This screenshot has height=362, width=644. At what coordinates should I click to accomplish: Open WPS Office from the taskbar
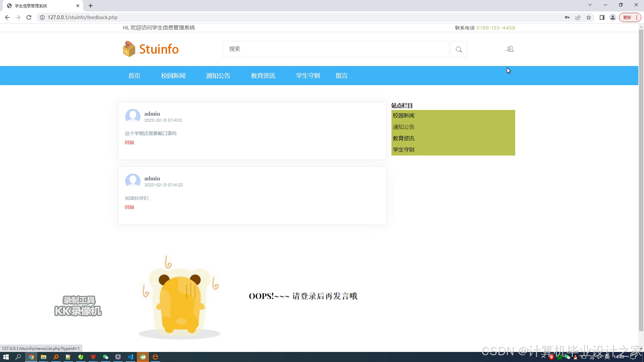pos(93,357)
